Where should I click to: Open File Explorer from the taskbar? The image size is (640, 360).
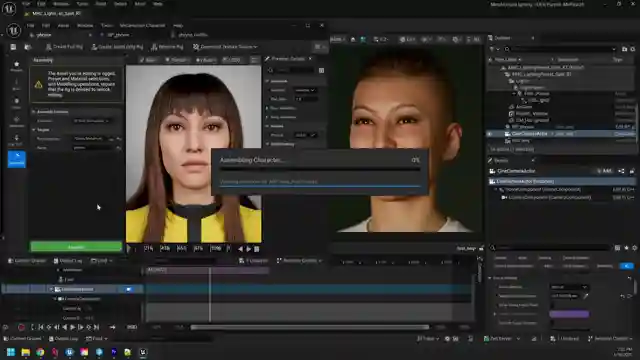pyautogui.click(x=26, y=352)
